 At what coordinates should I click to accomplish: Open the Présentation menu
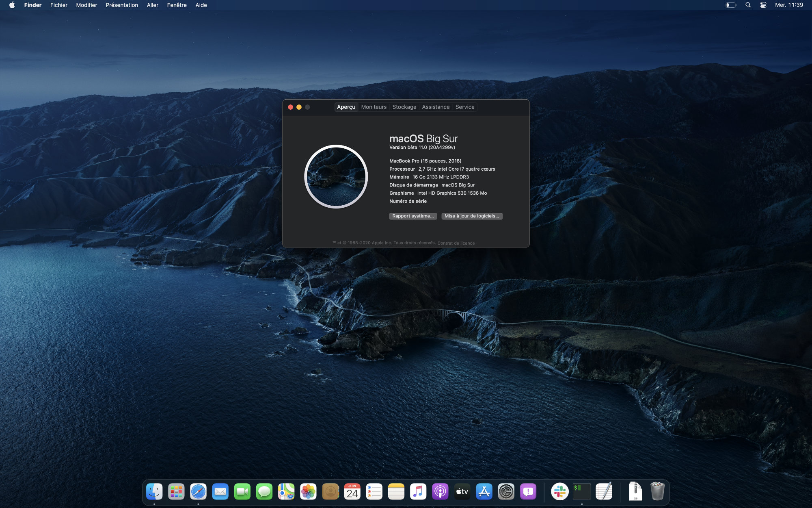(x=122, y=5)
